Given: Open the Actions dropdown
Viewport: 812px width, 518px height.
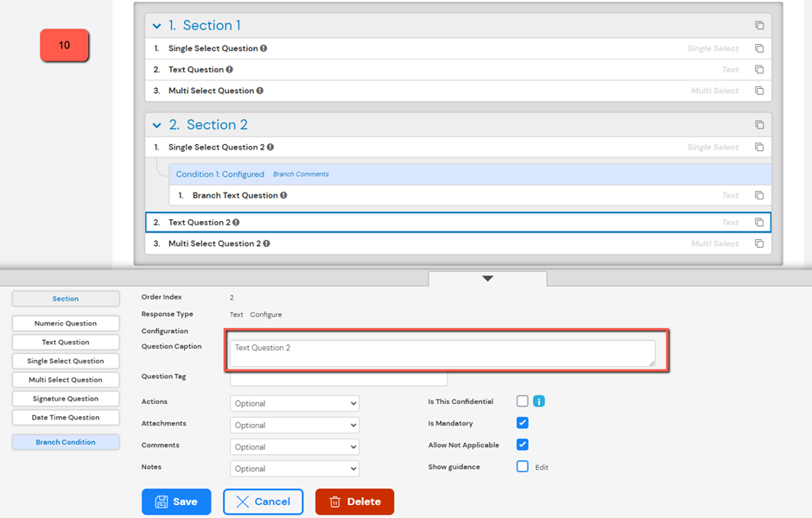Looking at the screenshot, I should coord(294,403).
